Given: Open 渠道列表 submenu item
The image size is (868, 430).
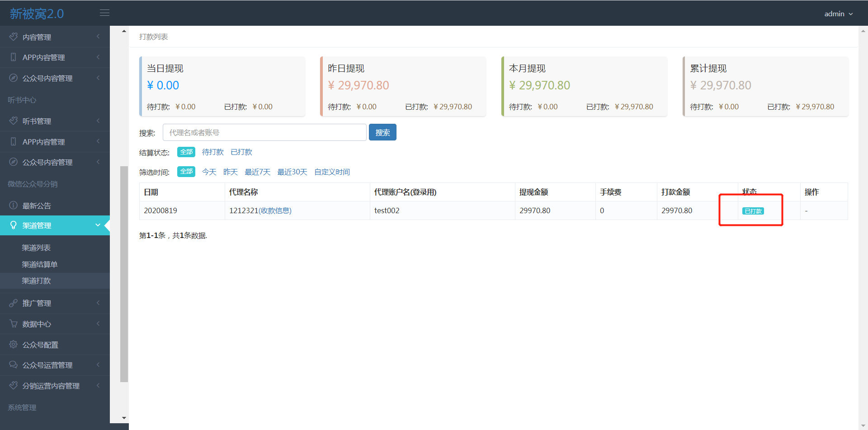Looking at the screenshot, I should [x=36, y=248].
